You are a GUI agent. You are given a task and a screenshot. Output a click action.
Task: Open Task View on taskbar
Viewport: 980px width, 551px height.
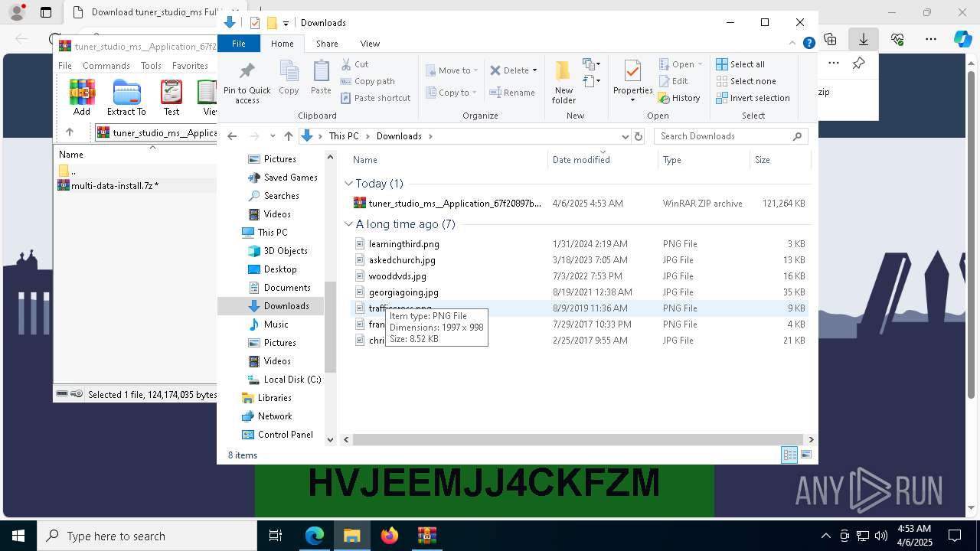coord(276,536)
